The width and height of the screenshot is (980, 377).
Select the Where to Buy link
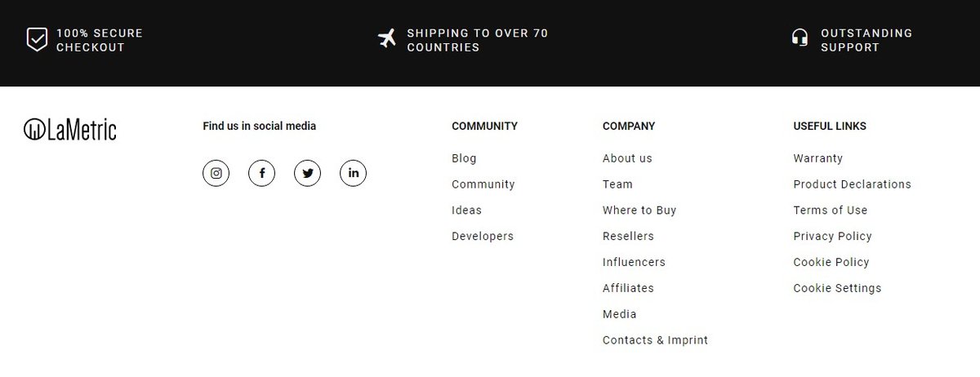coord(639,211)
